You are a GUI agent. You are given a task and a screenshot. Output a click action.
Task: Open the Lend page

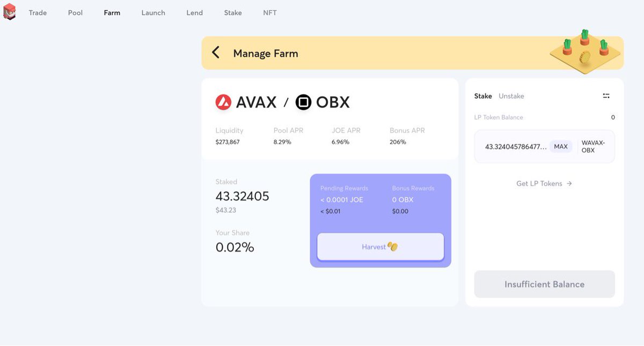(x=194, y=13)
